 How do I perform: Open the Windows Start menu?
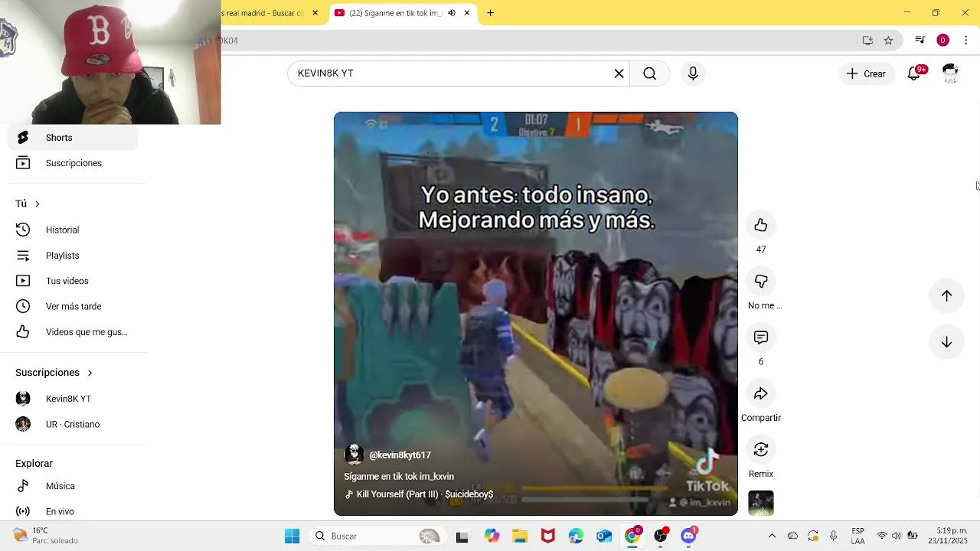coord(292,536)
